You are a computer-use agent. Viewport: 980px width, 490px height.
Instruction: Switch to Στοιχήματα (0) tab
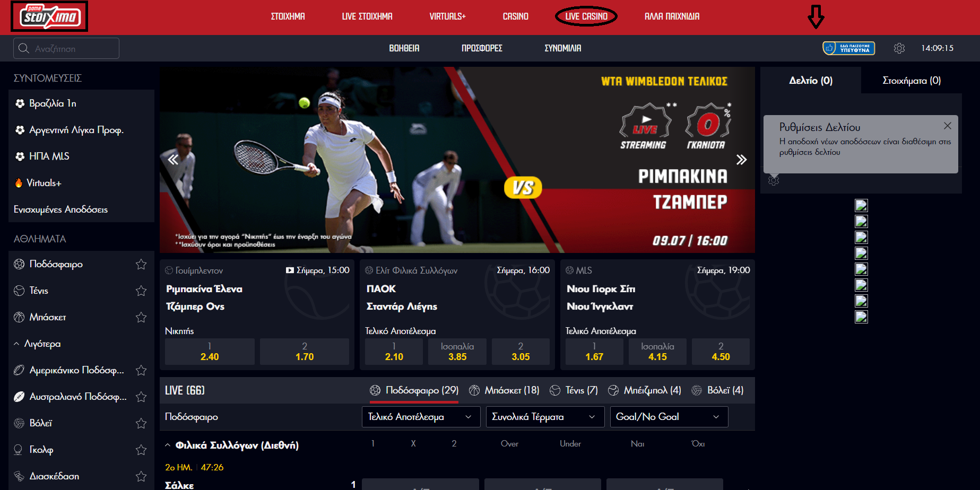[912, 81]
